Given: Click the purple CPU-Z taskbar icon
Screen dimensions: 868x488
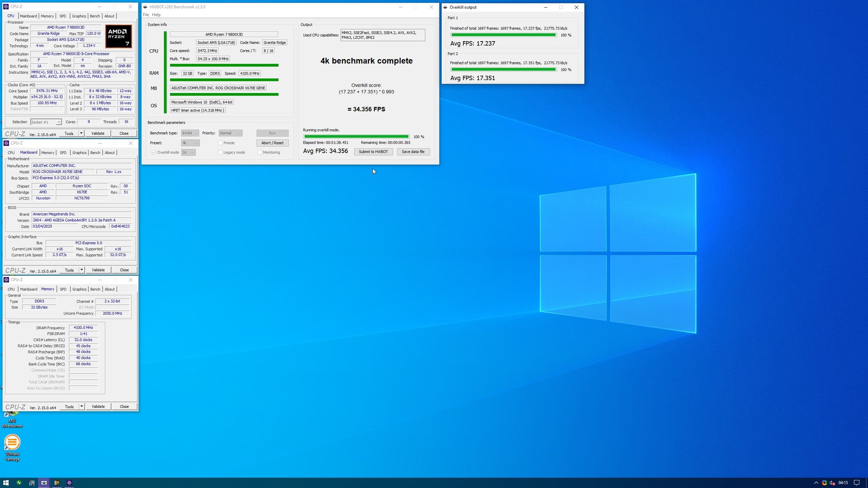Looking at the screenshot, I should pyautogui.click(x=69, y=483).
